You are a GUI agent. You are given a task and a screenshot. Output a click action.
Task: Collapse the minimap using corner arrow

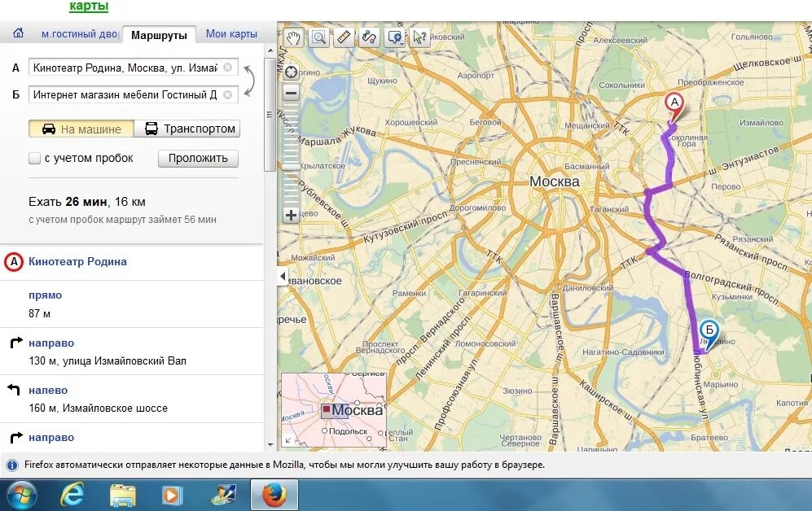pyautogui.click(x=288, y=441)
